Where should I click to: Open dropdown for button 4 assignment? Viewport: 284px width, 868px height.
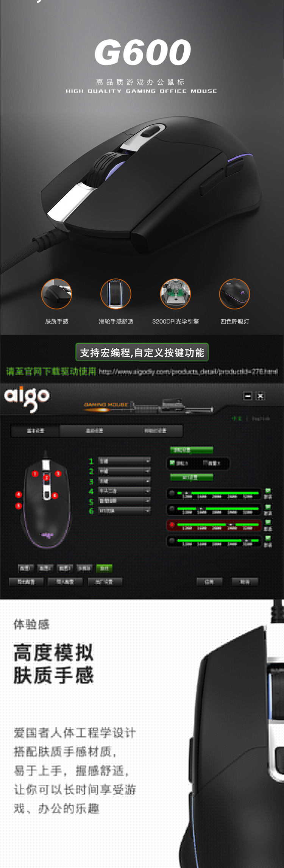[x=125, y=491]
